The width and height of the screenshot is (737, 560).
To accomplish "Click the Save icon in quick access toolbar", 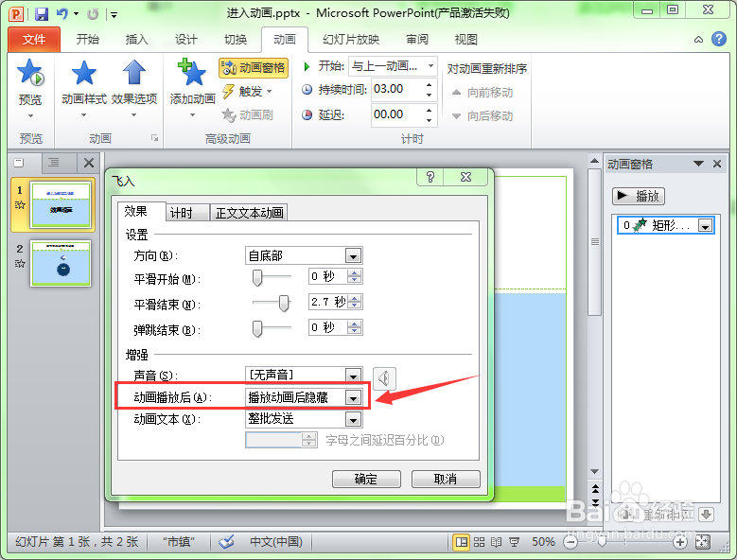I will coord(42,13).
